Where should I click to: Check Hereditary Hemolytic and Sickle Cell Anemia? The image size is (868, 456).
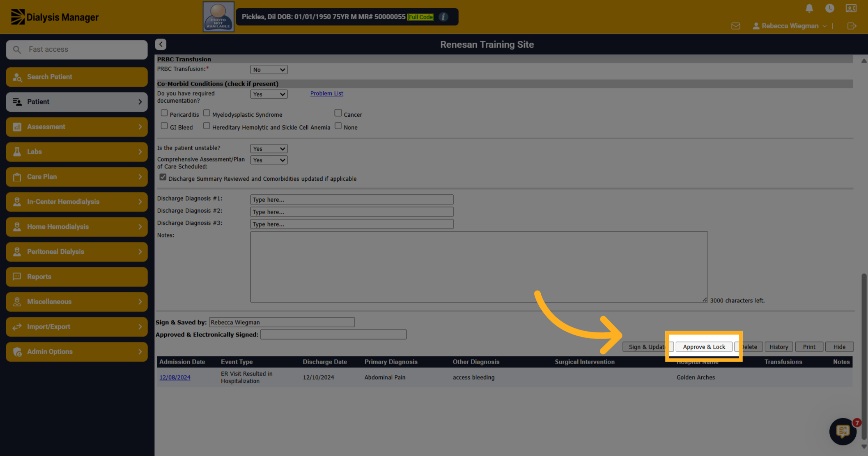pyautogui.click(x=207, y=126)
